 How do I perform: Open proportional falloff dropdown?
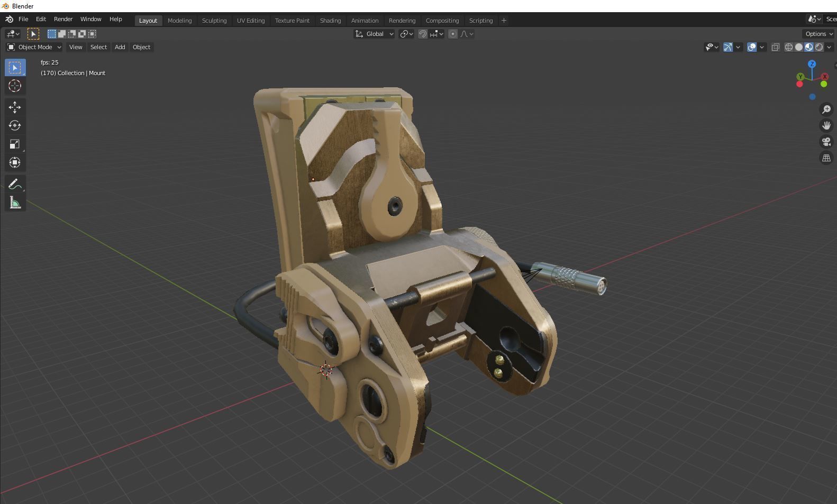(x=467, y=34)
